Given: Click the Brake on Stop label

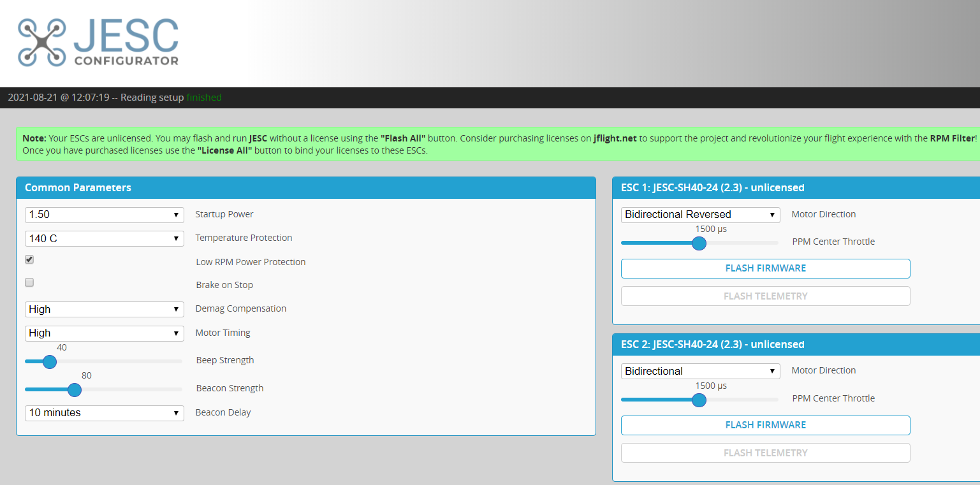Looking at the screenshot, I should coord(224,285).
